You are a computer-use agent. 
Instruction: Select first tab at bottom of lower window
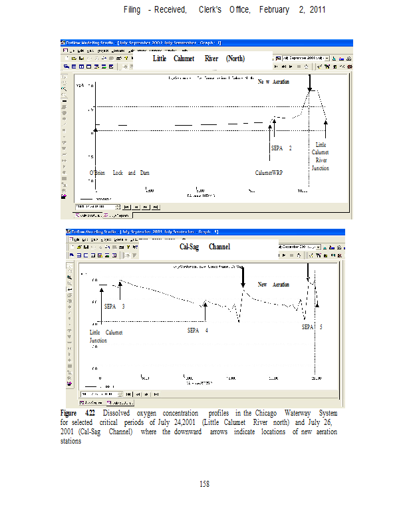pyautogui.click(x=91, y=403)
